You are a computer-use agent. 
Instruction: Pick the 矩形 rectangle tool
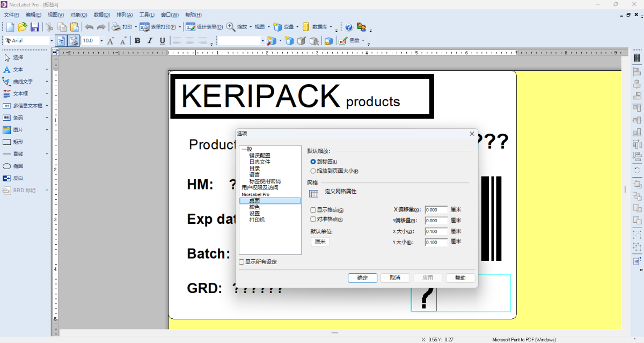[x=12, y=141]
